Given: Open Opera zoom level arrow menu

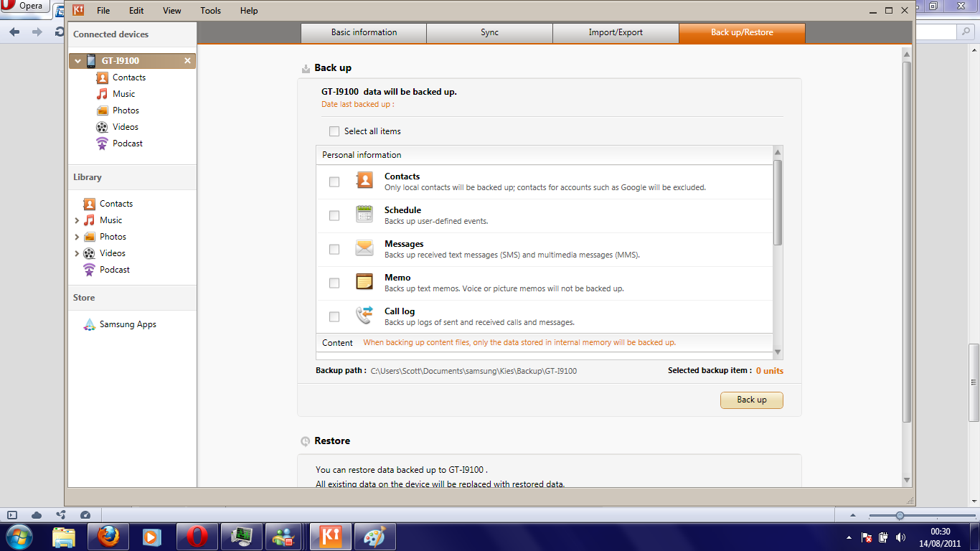Looking at the screenshot, I should [x=852, y=515].
